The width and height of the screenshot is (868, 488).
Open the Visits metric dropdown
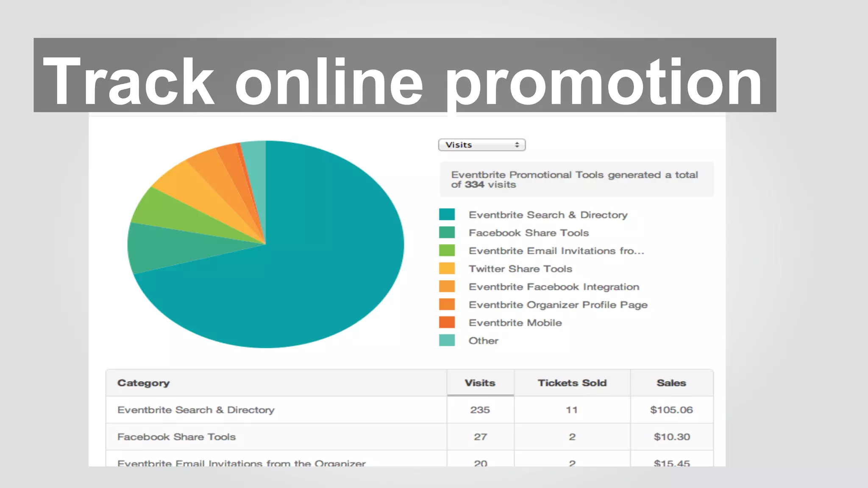click(x=482, y=145)
